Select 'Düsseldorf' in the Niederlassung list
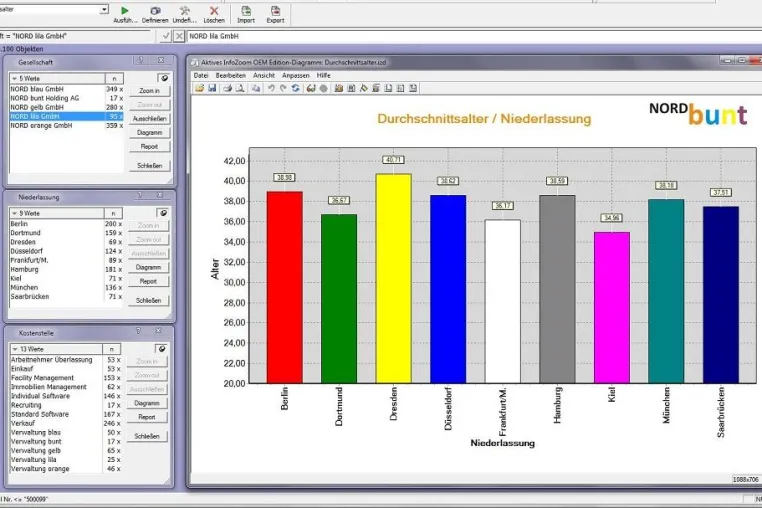Image resolution: width=762 pixels, height=508 pixels. point(66,251)
